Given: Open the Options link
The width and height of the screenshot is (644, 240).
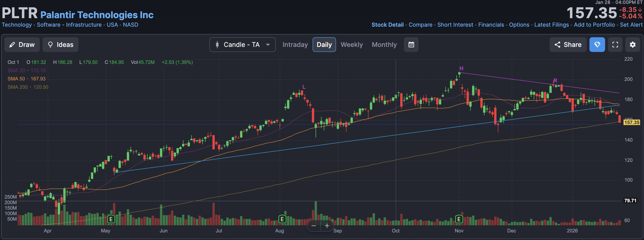Looking at the screenshot, I should (519, 25).
